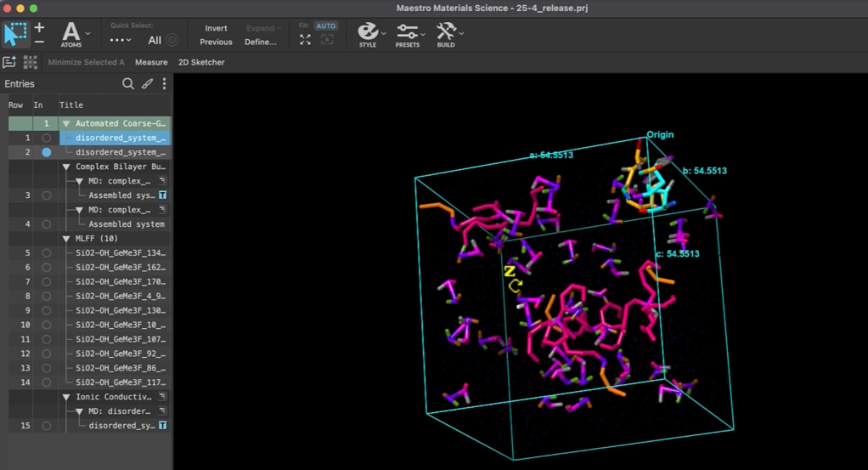Collapse the MLFF (10) group
The image size is (868, 470).
[67, 239]
